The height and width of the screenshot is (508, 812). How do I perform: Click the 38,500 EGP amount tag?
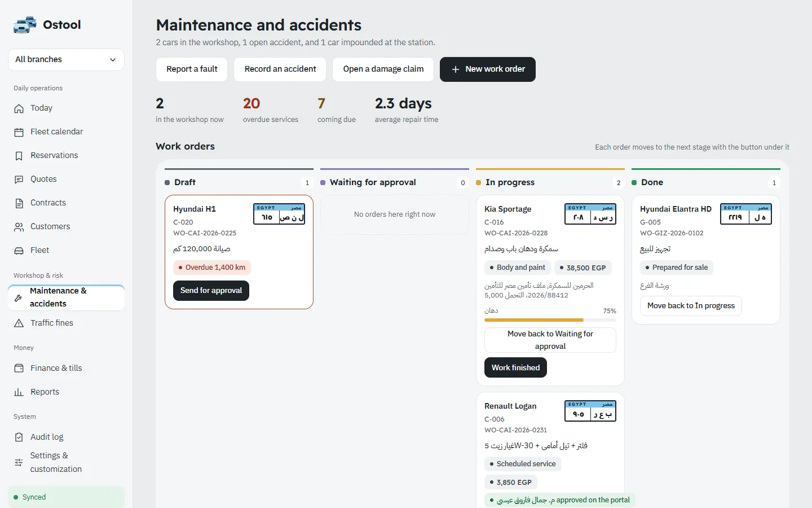[583, 268]
